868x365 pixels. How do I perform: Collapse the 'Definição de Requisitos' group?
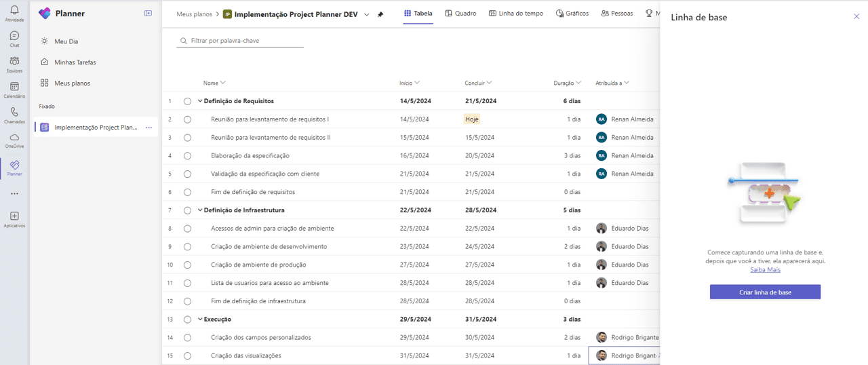tap(200, 101)
